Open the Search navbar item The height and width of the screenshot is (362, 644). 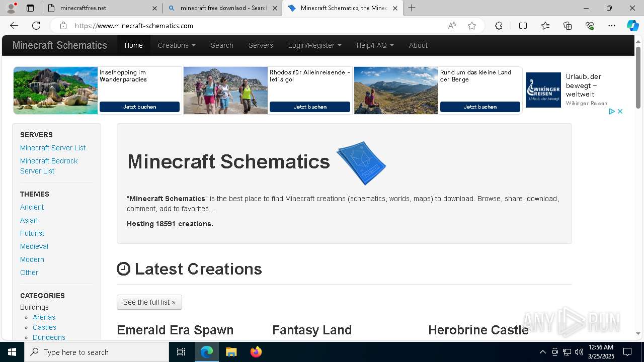222,45
